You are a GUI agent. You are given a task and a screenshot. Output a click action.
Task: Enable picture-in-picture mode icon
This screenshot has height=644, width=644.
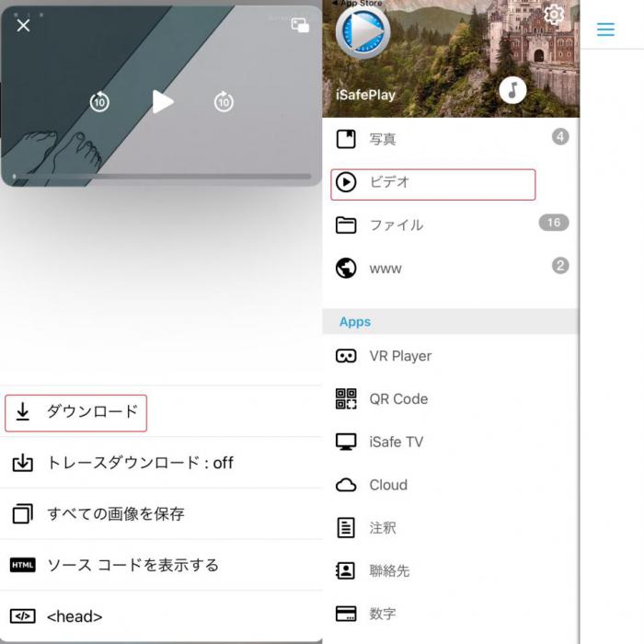[300, 25]
